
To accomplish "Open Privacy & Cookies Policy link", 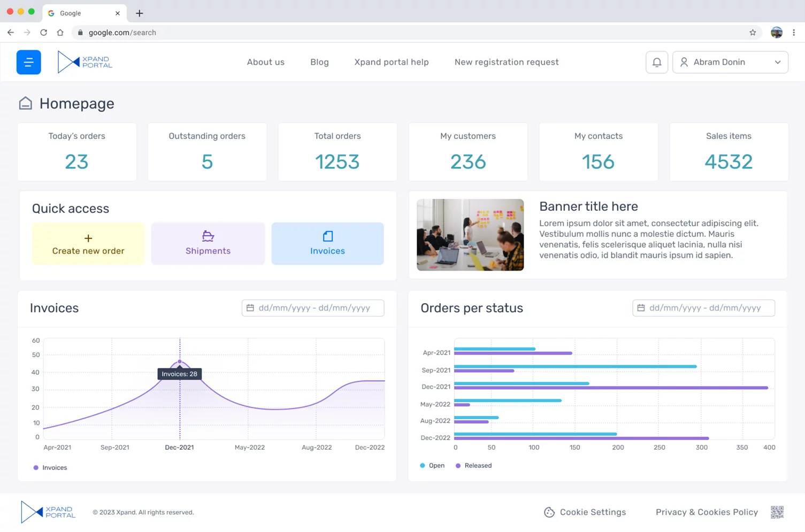I will coord(706,512).
